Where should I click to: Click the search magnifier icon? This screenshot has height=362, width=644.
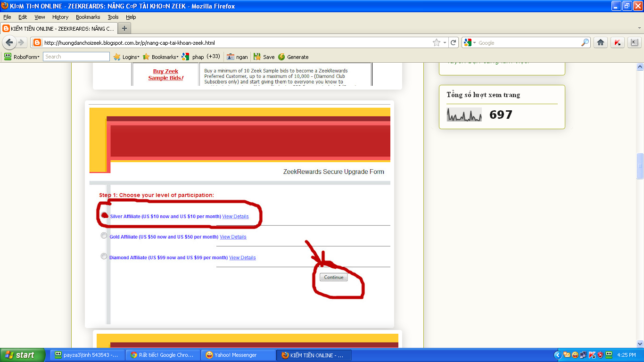tap(585, 42)
